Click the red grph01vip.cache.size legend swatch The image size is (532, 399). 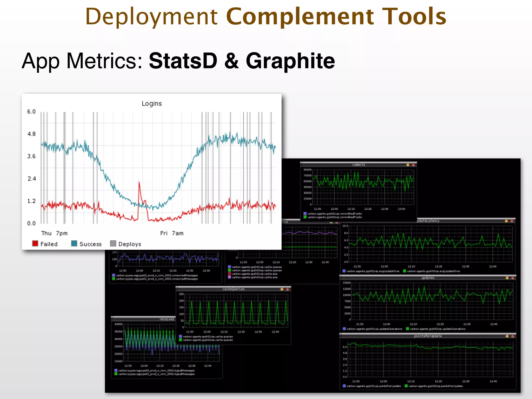click(229, 274)
